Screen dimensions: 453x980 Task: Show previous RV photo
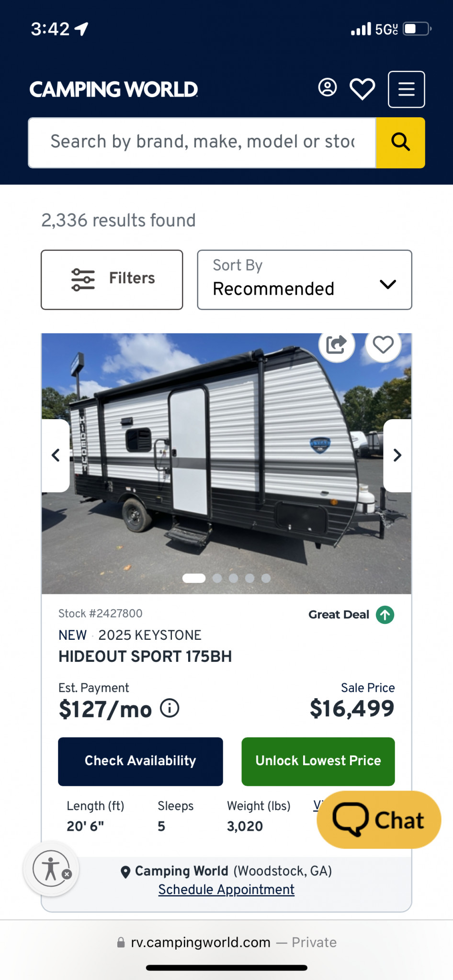click(x=56, y=455)
